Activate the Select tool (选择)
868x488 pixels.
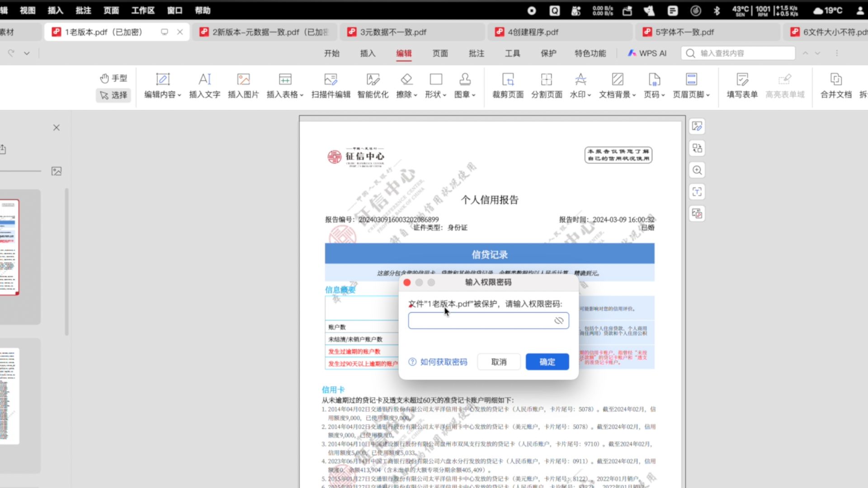click(x=113, y=95)
